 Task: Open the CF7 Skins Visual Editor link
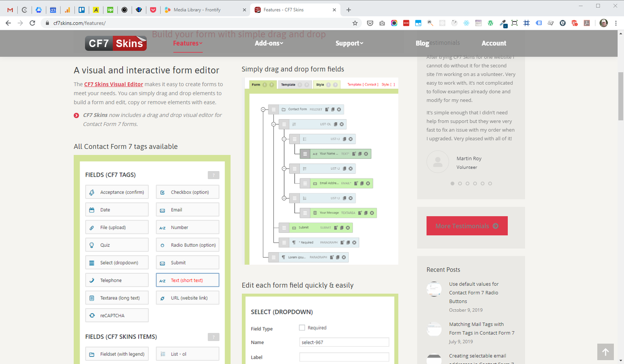click(x=113, y=84)
